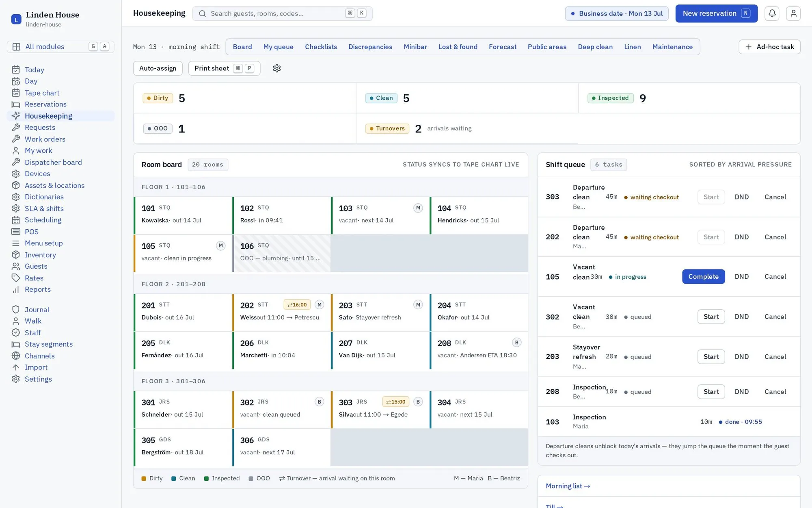
Task: Click the Reports bar chart icon
Action: [x=16, y=289]
